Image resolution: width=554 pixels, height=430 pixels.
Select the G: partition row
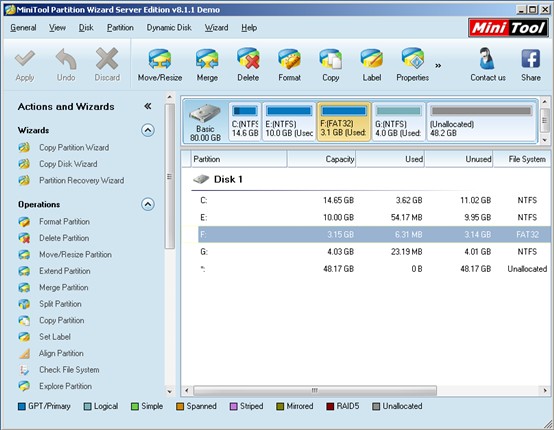tap(374, 252)
